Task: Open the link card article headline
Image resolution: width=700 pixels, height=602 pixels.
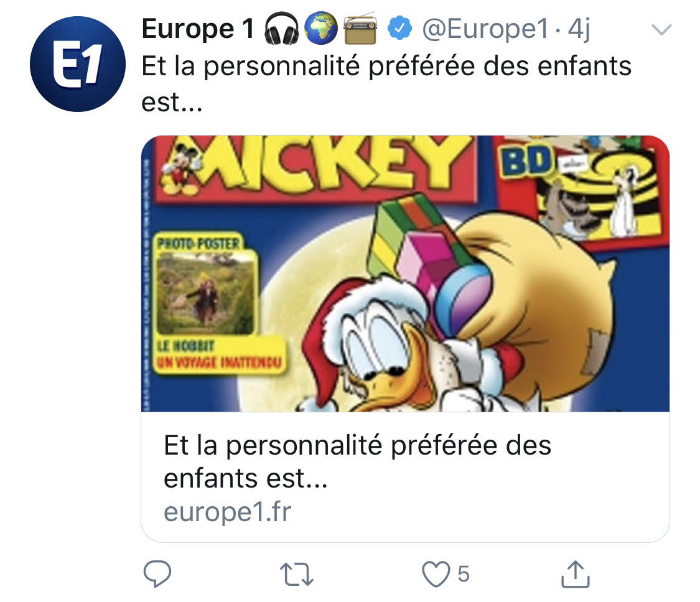Action: tap(357, 461)
